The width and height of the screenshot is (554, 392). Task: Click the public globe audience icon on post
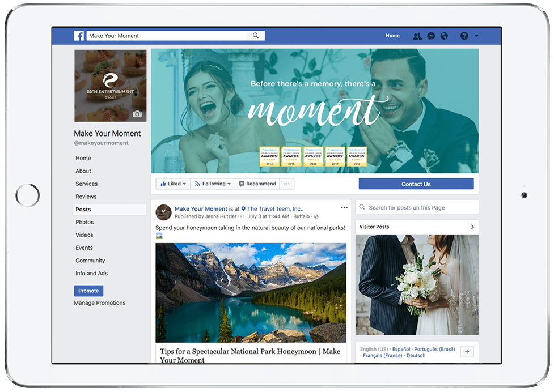click(316, 216)
